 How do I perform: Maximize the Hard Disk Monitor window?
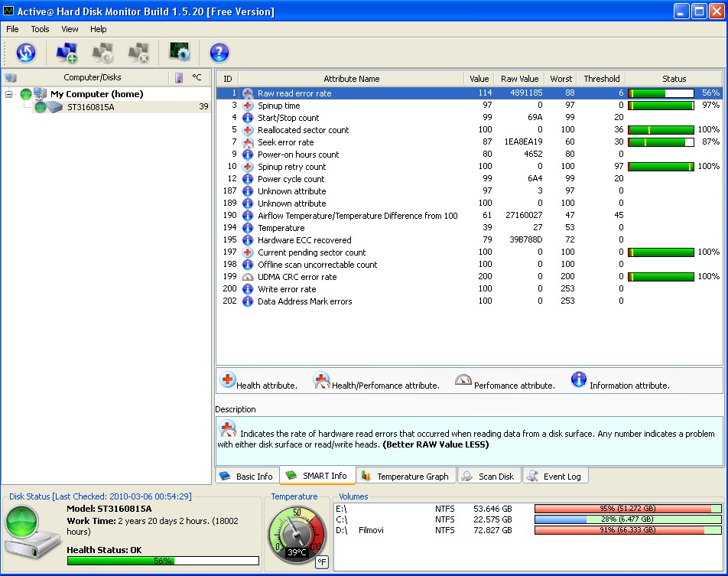pyautogui.click(x=699, y=11)
